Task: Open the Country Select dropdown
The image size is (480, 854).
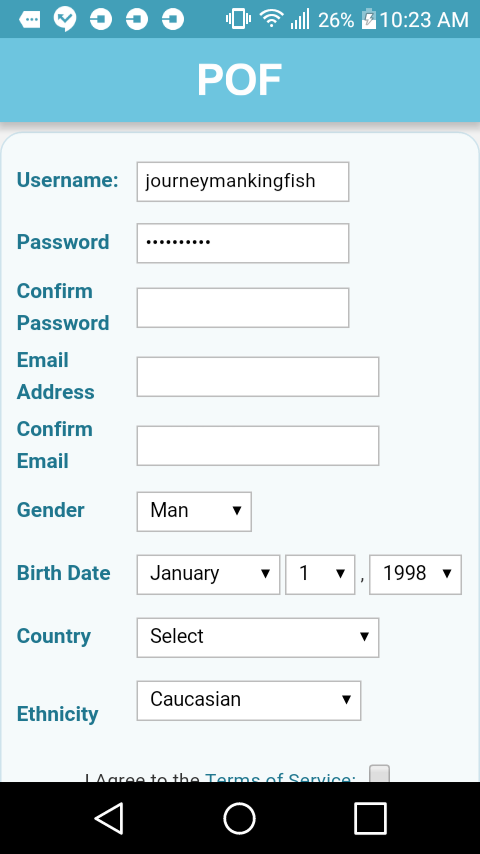Action: [x=258, y=637]
